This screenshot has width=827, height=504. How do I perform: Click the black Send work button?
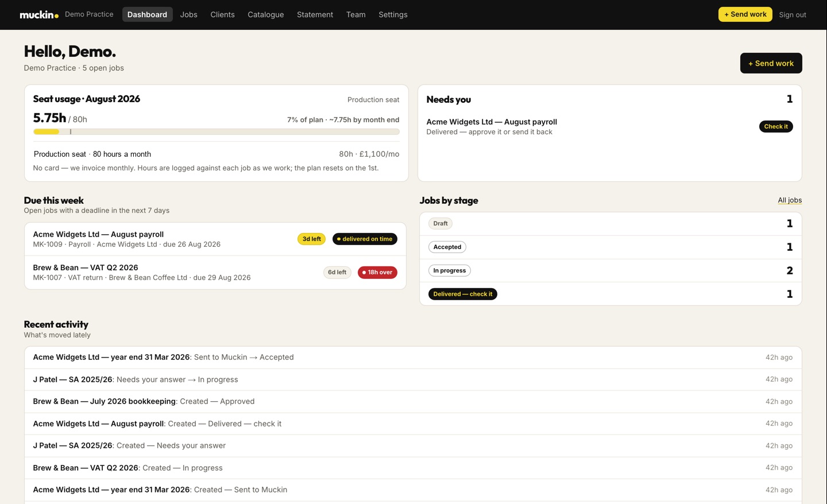pyautogui.click(x=771, y=63)
